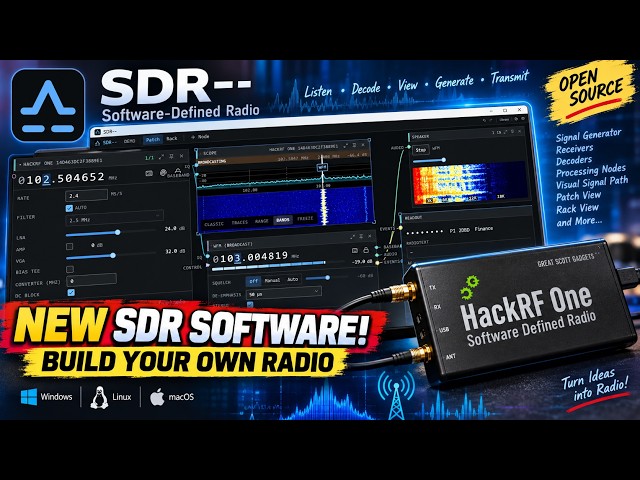Open the FILTER 2.5 MHz dropdown
640x480 pixels.
115,218
